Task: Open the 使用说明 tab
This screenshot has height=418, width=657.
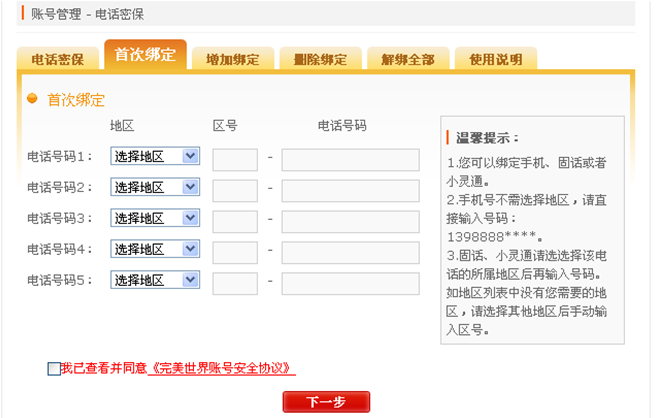Action: tap(496, 59)
